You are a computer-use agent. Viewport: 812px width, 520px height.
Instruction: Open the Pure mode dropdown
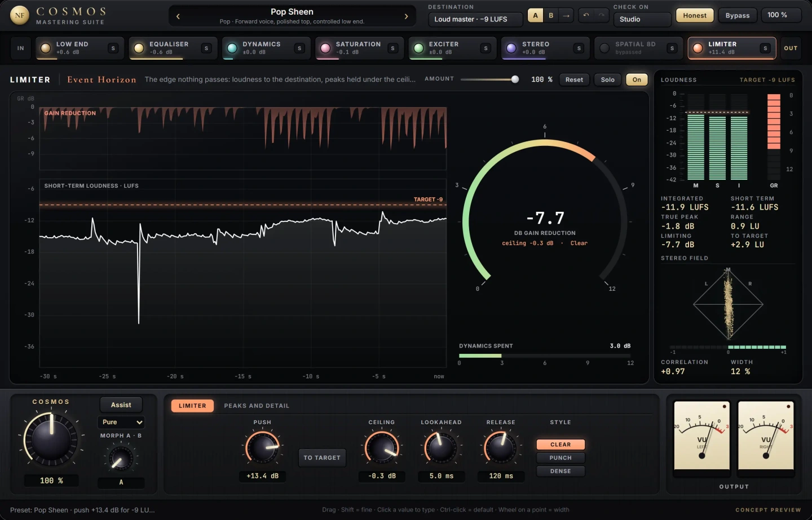(x=121, y=422)
